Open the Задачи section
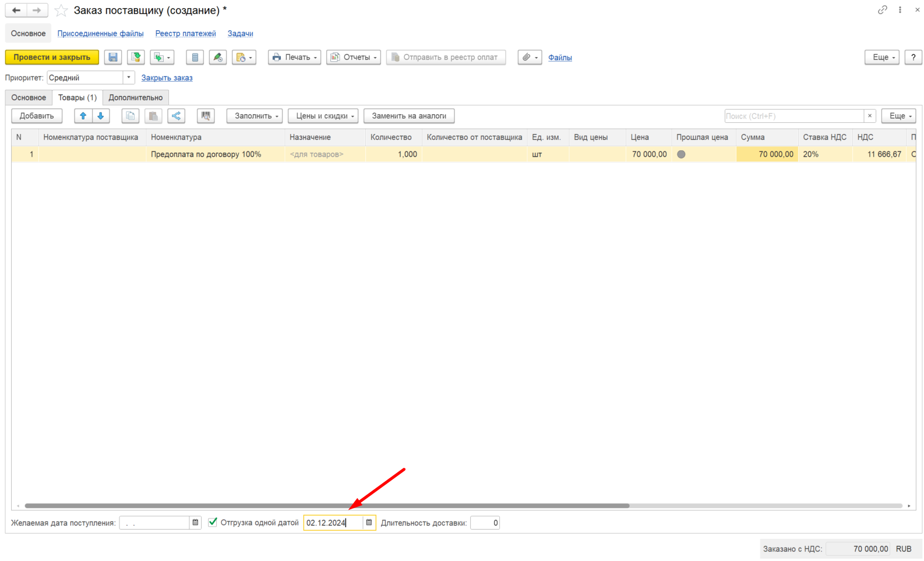This screenshot has width=924, height=561. 240,33
